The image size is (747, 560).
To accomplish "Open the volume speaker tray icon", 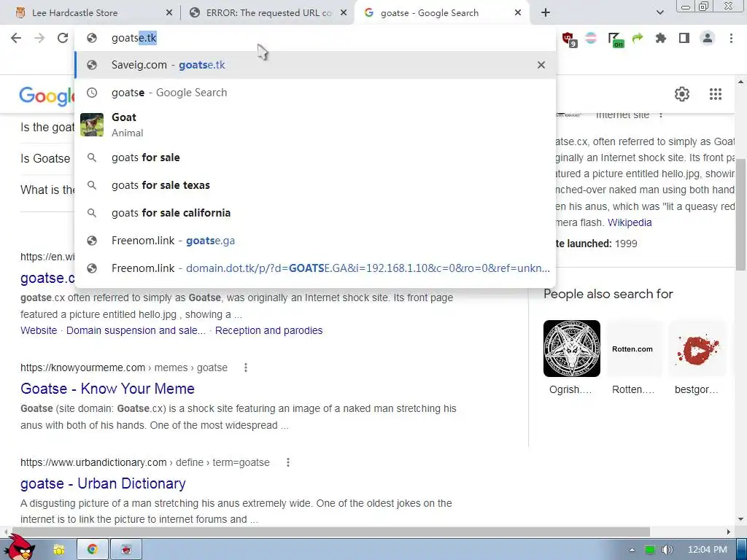I will tap(667, 550).
